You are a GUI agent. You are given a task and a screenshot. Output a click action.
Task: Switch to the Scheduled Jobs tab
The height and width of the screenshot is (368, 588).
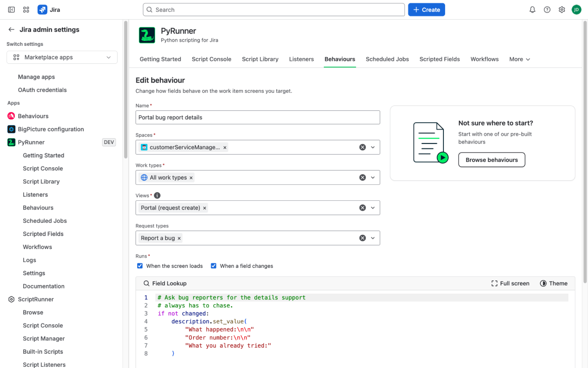pyautogui.click(x=387, y=59)
